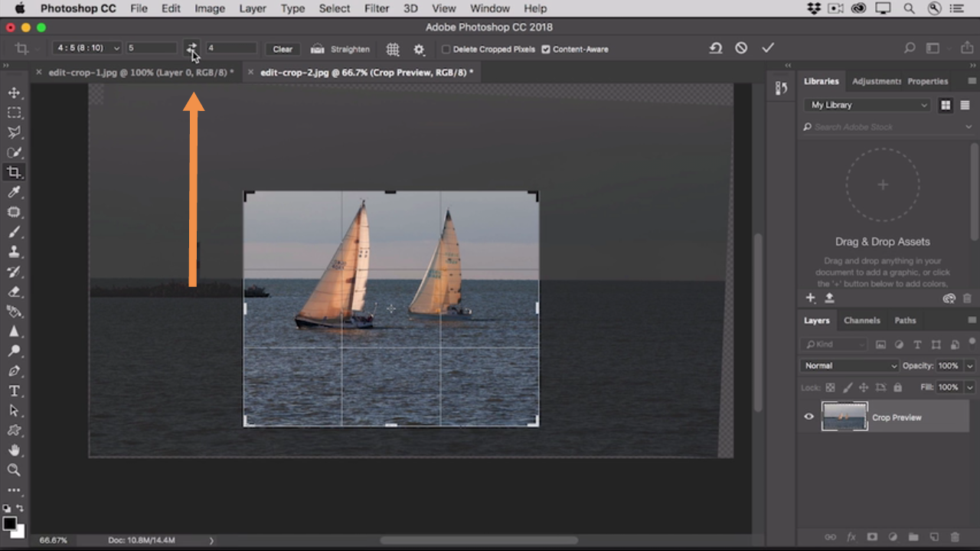The image size is (980, 551).
Task: Hide the Crop Preview layer
Action: click(808, 417)
